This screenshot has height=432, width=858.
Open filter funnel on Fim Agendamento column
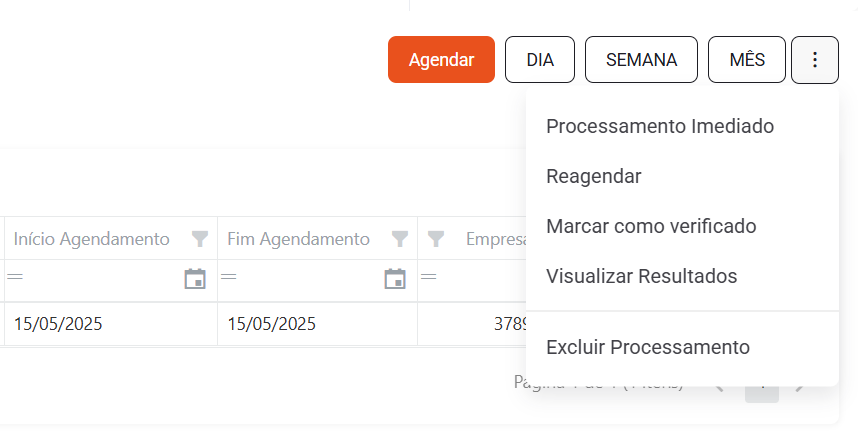400,239
